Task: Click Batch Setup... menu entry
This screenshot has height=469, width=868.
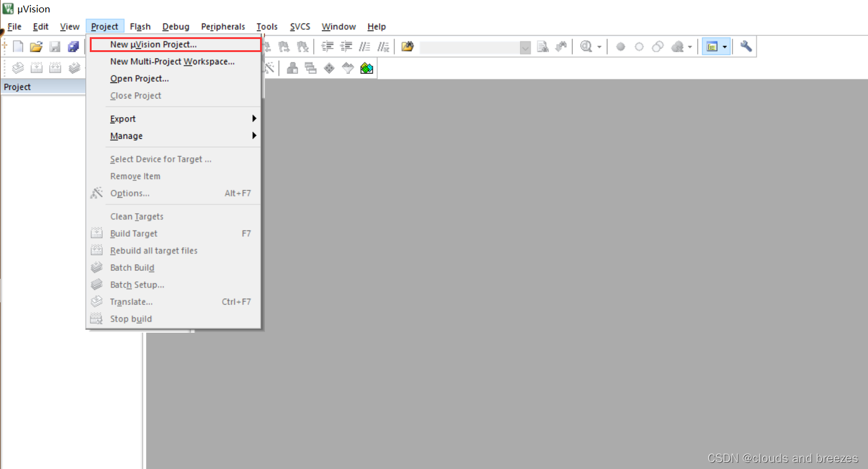Action: click(x=173, y=284)
